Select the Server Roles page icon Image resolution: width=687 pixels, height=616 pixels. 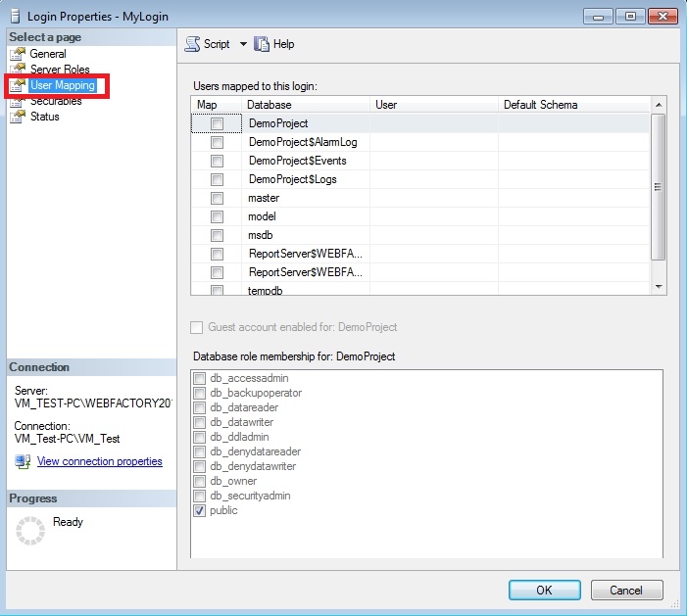tap(18, 70)
